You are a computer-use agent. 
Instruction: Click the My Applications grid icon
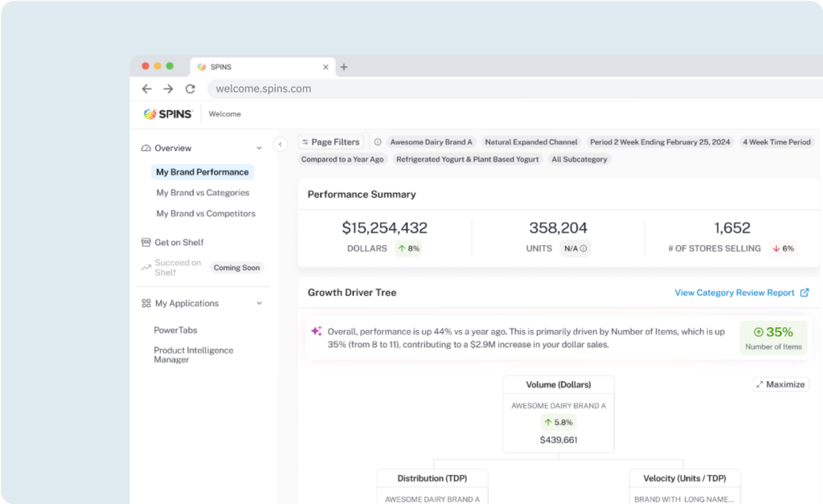point(146,304)
